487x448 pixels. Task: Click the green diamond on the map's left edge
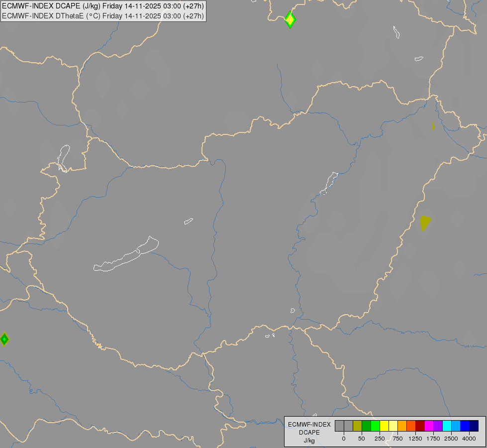[4, 339]
